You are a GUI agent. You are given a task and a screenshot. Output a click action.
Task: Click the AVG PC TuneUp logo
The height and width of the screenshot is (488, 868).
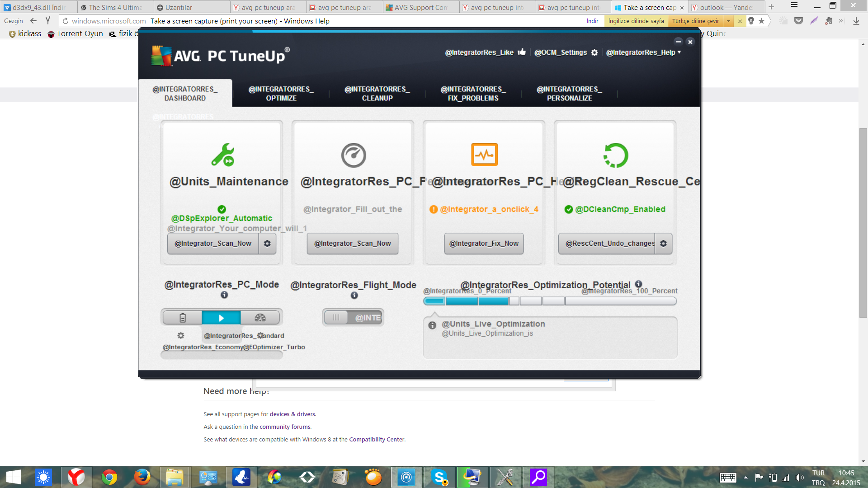pos(221,56)
